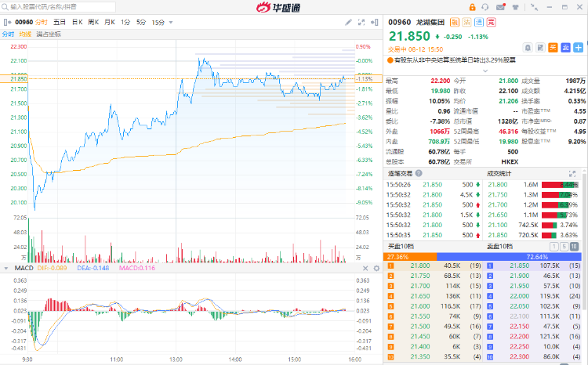Switch to the 周K weekly candlestick tab
This screenshot has width=588, height=365.
point(93,22)
